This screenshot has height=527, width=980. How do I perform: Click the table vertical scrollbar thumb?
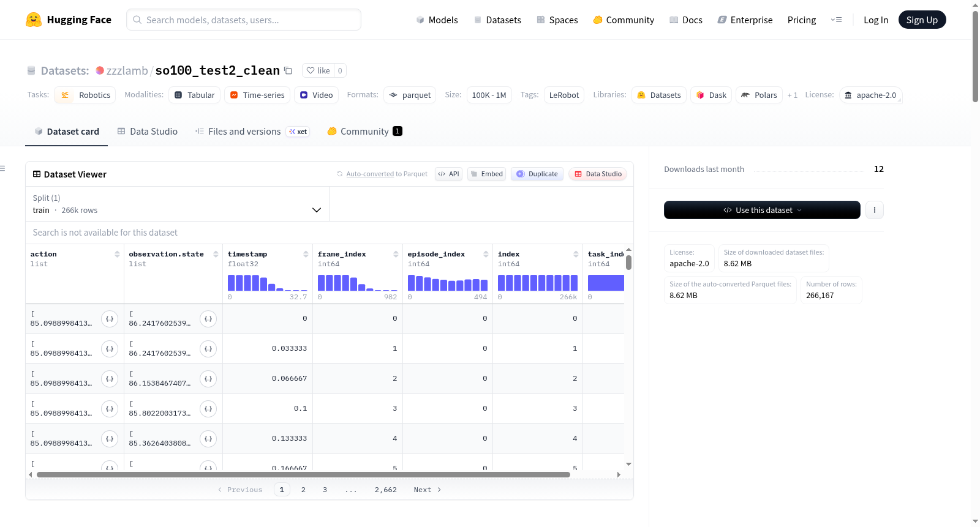pos(628,263)
